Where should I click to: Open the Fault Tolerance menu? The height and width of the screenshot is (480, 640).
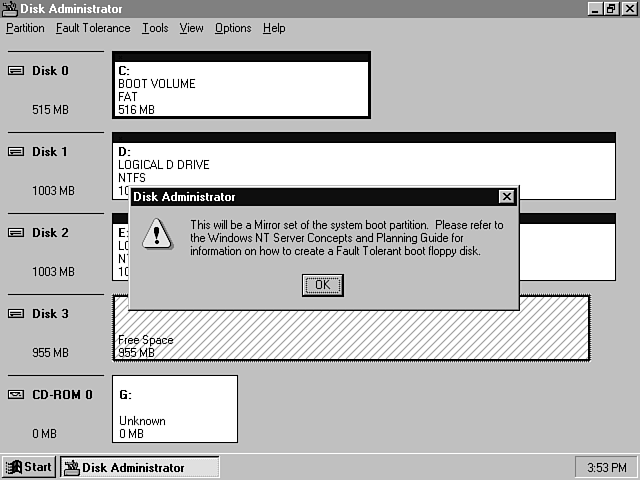click(x=94, y=28)
